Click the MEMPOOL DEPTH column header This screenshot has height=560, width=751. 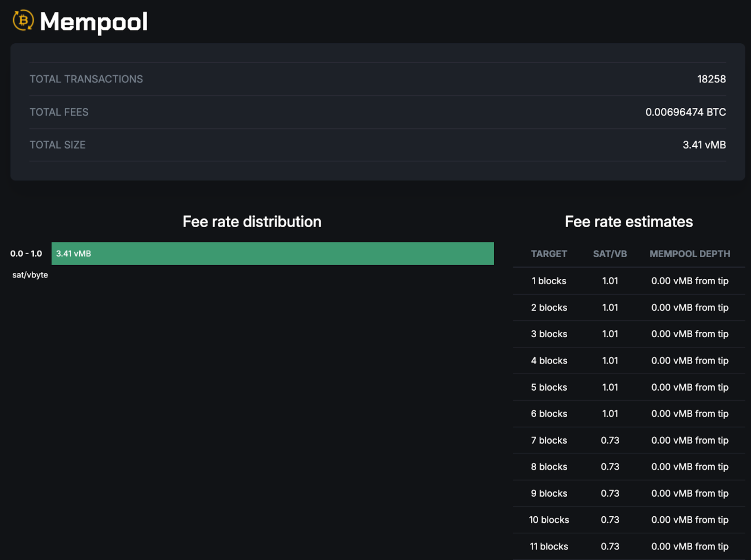tap(689, 254)
